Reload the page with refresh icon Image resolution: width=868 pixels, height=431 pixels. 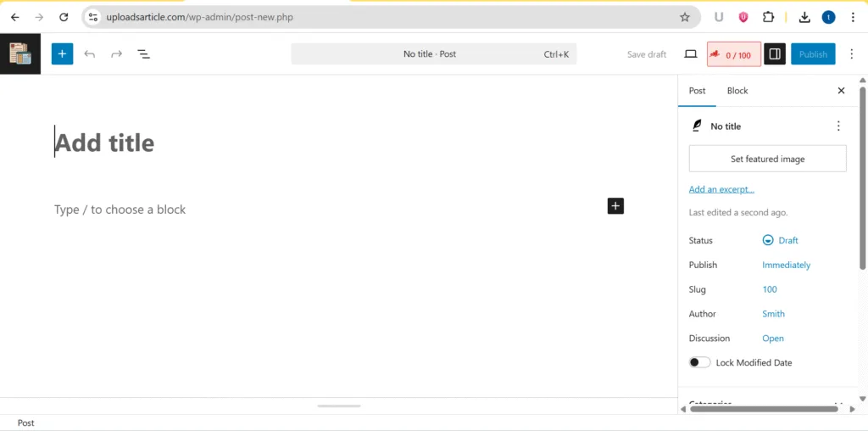click(64, 17)
